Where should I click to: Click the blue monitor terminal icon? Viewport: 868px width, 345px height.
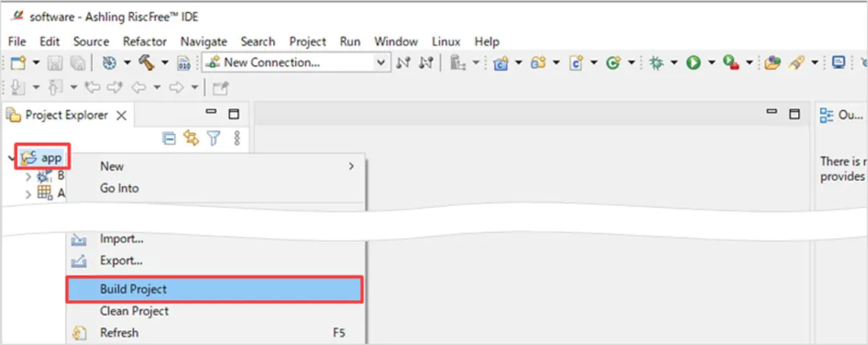(838, 64)
